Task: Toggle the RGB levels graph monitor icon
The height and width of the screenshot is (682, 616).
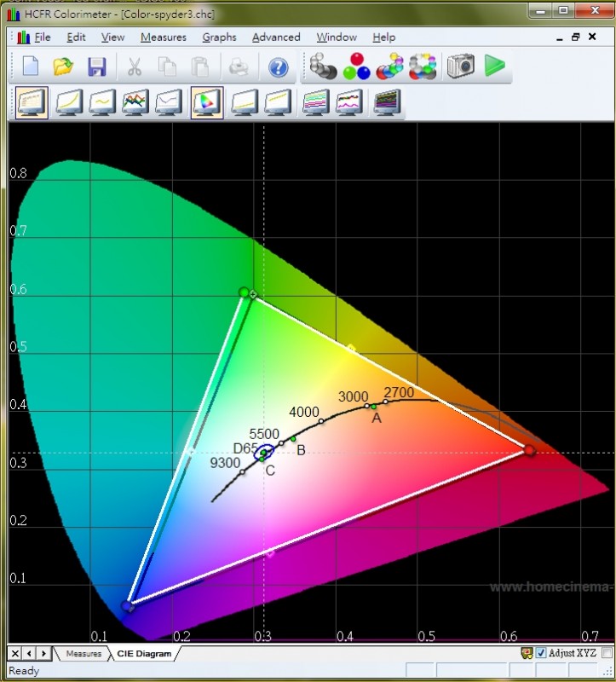Action: [x=135, y=102]
